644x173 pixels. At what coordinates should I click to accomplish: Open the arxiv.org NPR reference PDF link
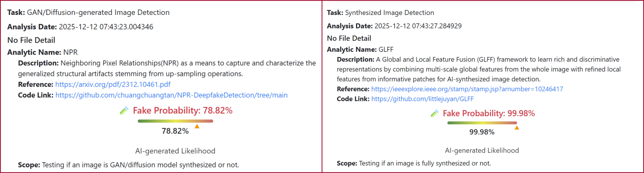point(113,84)
